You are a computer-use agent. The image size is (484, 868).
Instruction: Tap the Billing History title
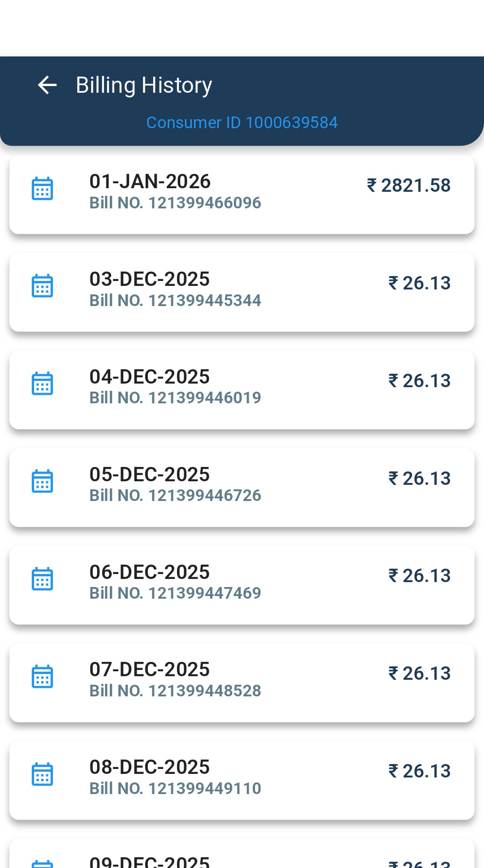point(144,85)
